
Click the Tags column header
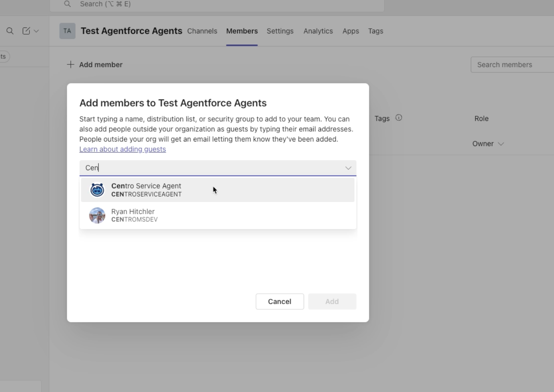pos(382,118)
